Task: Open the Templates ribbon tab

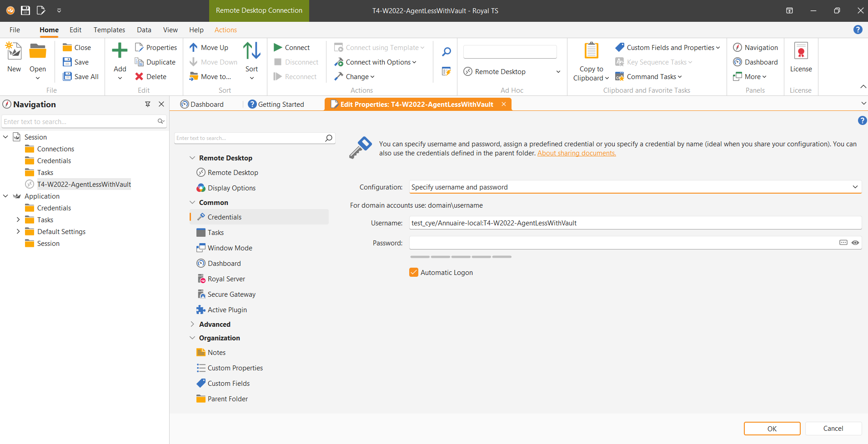Action: pos(109,30)
